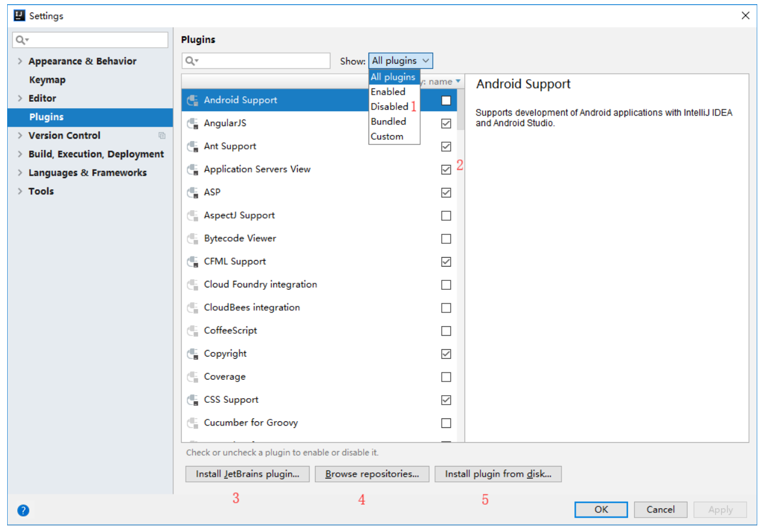
Task: Click the settings search magnifier icon
Action: coord(22,40)
